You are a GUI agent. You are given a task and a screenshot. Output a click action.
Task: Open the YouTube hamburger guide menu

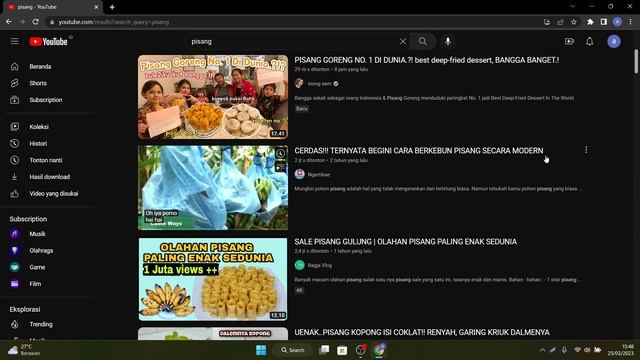coord(15,41)
